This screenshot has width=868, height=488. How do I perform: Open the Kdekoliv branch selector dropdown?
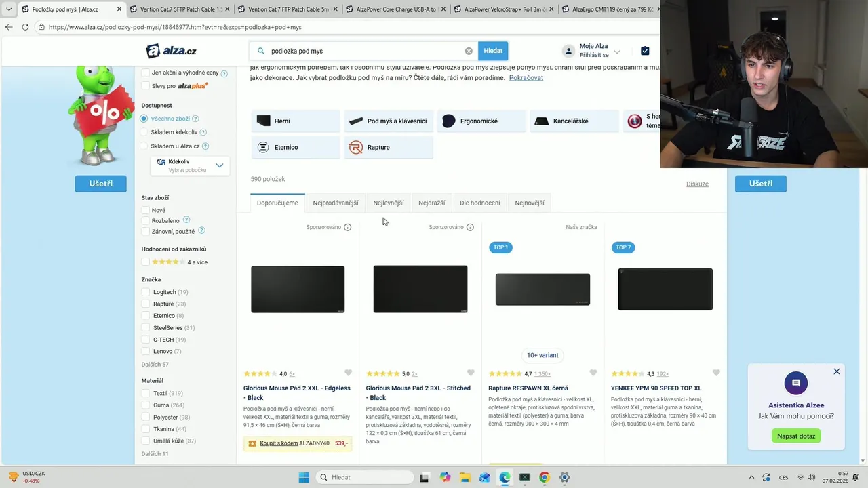click(x=190, y=166)
